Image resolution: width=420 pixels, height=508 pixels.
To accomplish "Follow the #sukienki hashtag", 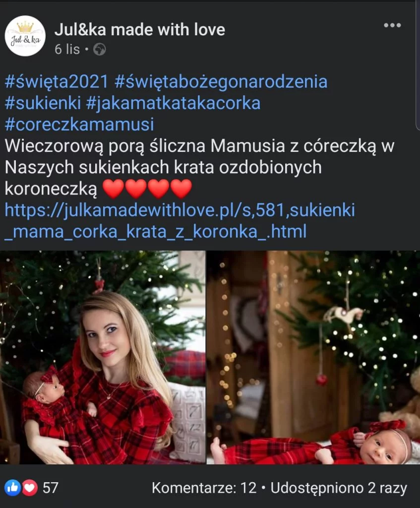I will click(43, 103).
